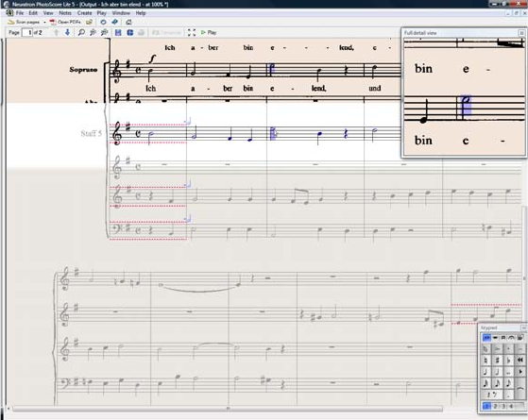
Task: Click the horizontal scrollbar at the bottom
Action: 228,409
